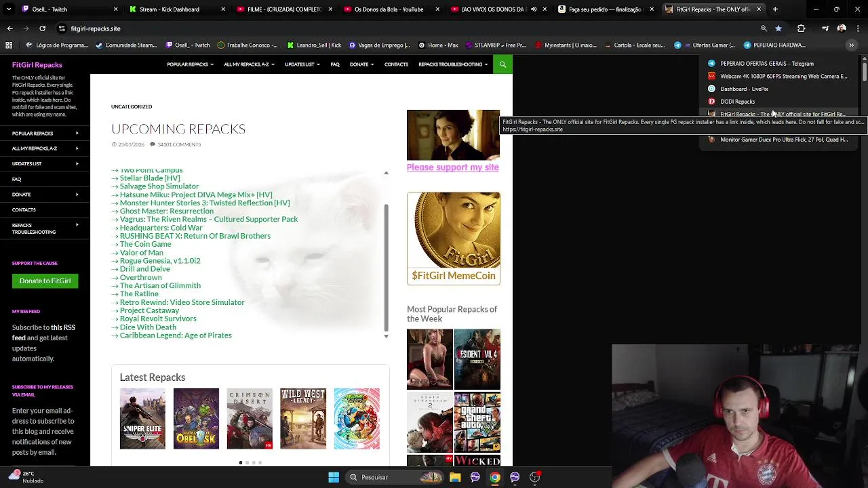Open the 34101 Comments link

pos(179,144)
